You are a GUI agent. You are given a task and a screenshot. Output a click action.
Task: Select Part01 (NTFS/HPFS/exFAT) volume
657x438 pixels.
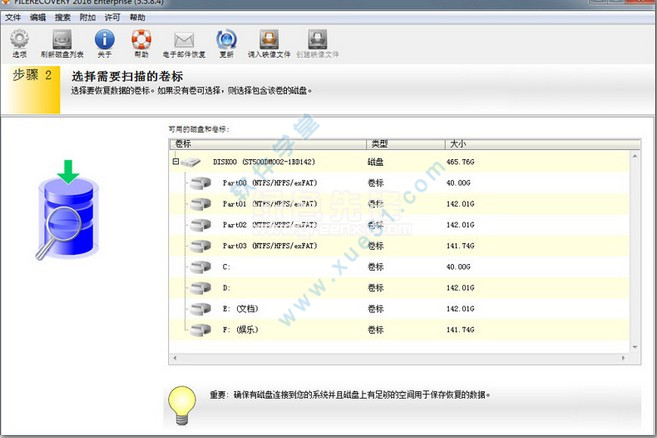[x=269, y=204]
